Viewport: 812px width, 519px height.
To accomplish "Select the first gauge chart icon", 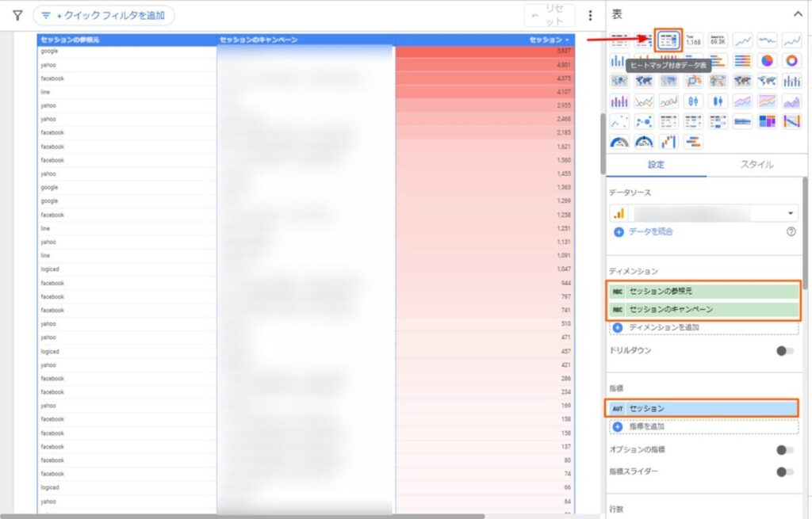I will (619, 142).
